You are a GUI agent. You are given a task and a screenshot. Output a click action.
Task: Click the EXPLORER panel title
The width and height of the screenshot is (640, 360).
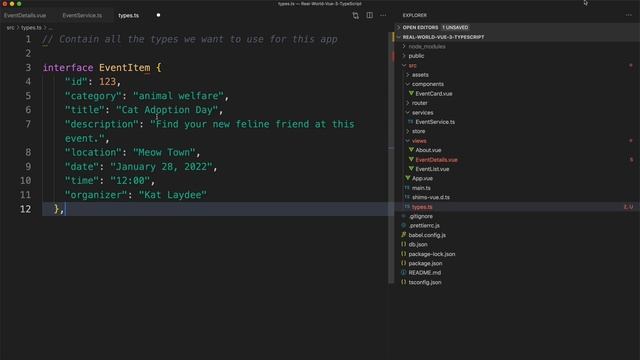(x=415, y=15)
